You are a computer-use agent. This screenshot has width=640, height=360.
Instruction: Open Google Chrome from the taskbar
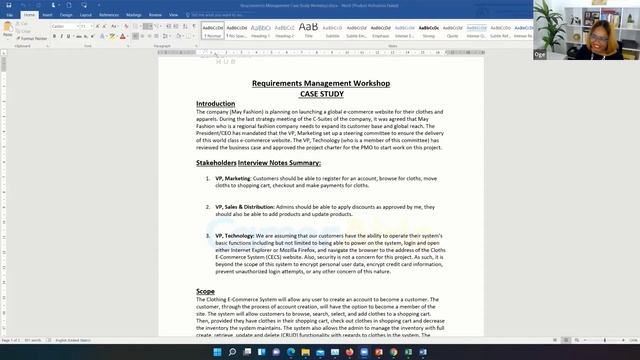point(393,352)
